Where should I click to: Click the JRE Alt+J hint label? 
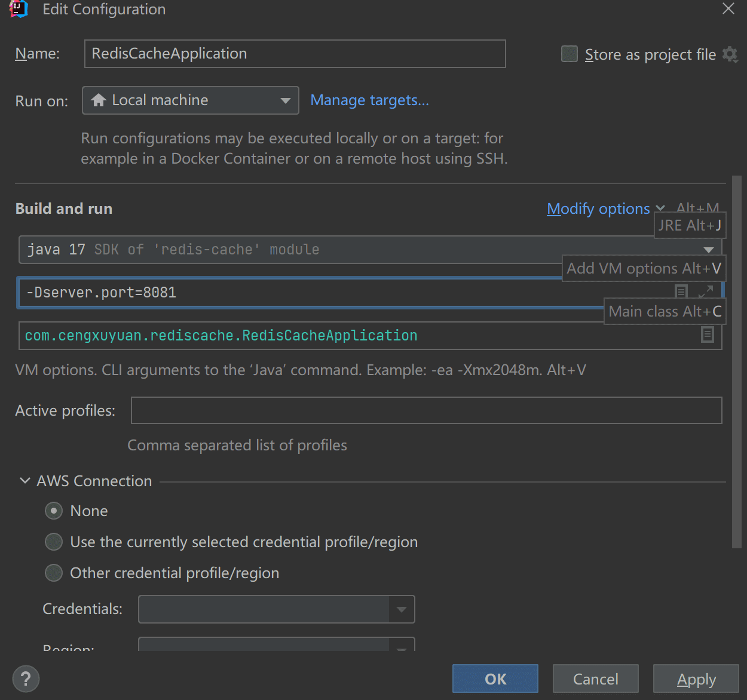point(690,225)
